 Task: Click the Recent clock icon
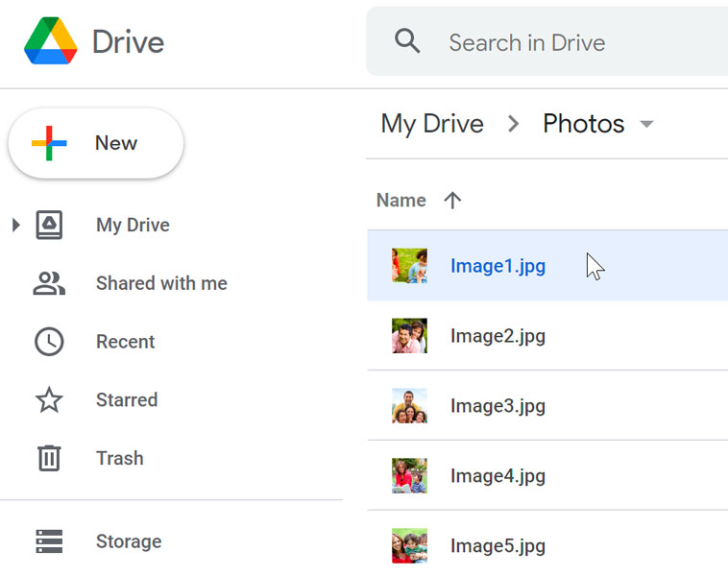click(x=49, y=342)
